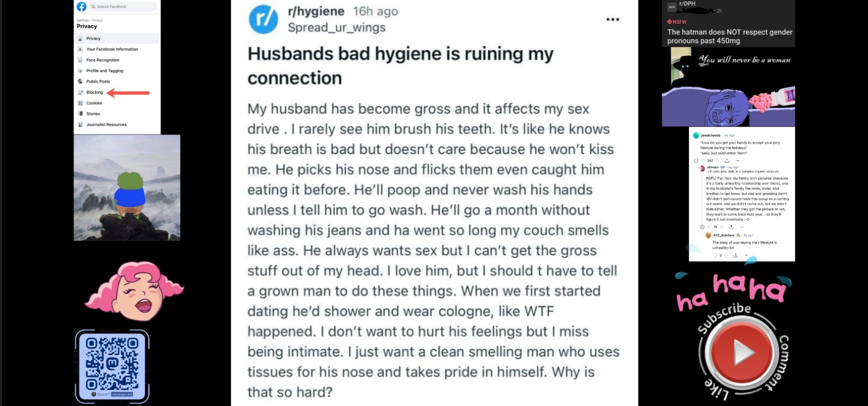Screen dimensions: 868x406
Task: Downvote shivian's reply comment
Action: 721,227
